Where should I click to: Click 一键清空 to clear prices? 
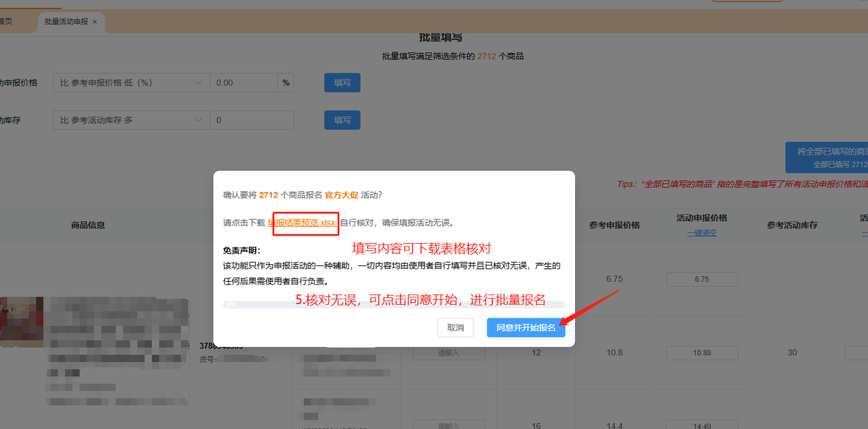pos(701,232)
